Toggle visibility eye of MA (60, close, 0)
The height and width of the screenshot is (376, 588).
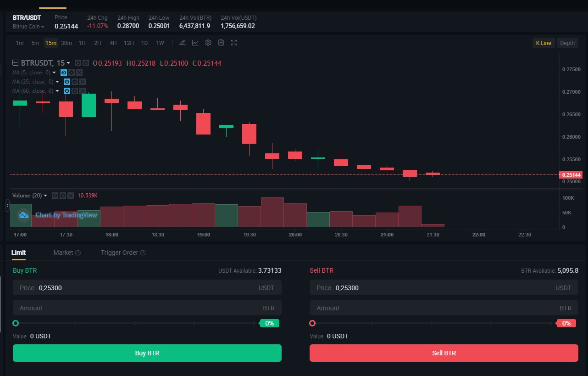tap(67, 91)
